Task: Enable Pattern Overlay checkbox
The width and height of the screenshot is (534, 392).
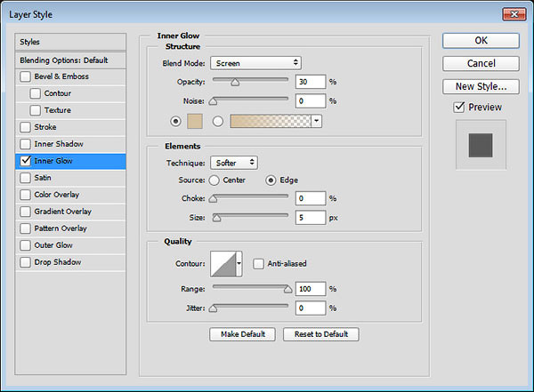Action: (x=25, y=228)
